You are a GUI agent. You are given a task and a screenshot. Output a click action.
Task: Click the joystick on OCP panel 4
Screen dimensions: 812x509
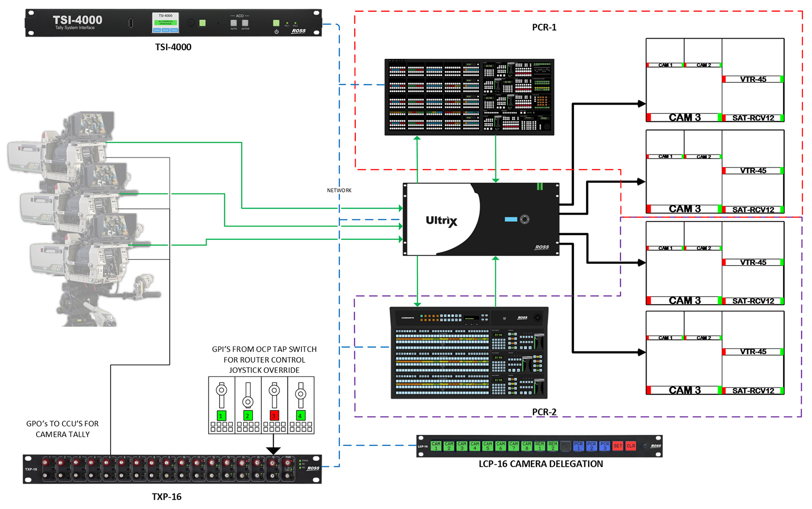pos(300,394)
